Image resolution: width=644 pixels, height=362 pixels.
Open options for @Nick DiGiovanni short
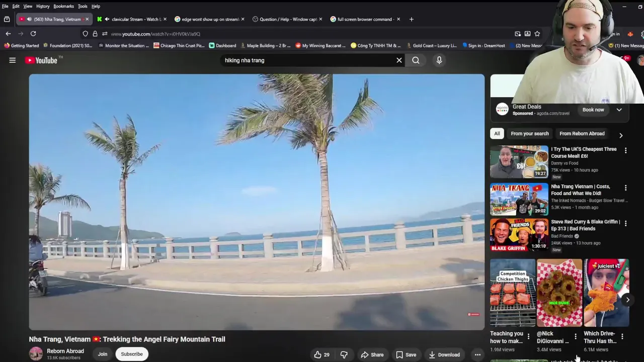point(576,336)
